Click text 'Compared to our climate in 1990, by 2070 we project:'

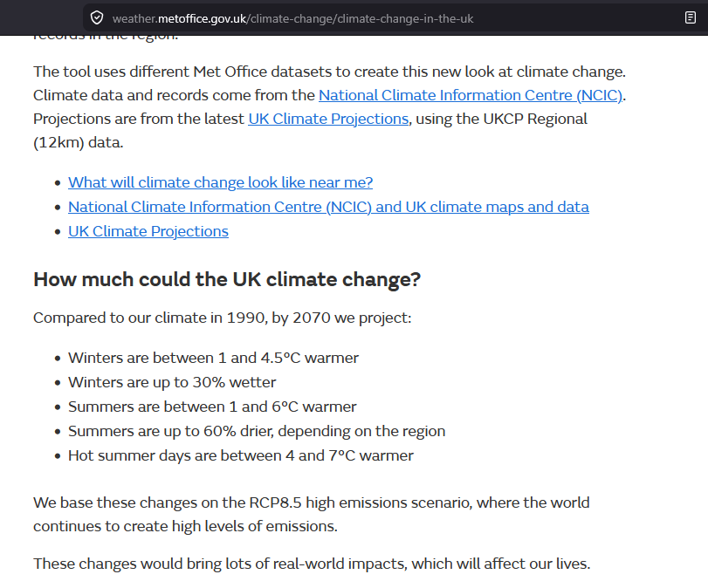pos(222,318)
